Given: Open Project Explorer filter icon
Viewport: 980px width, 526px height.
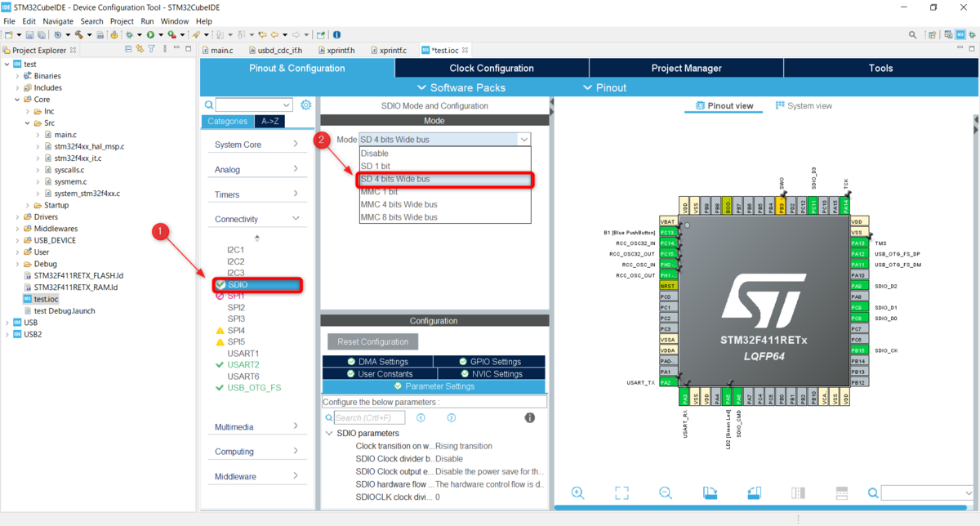Looking at the screenshot, I should point(151,50).
